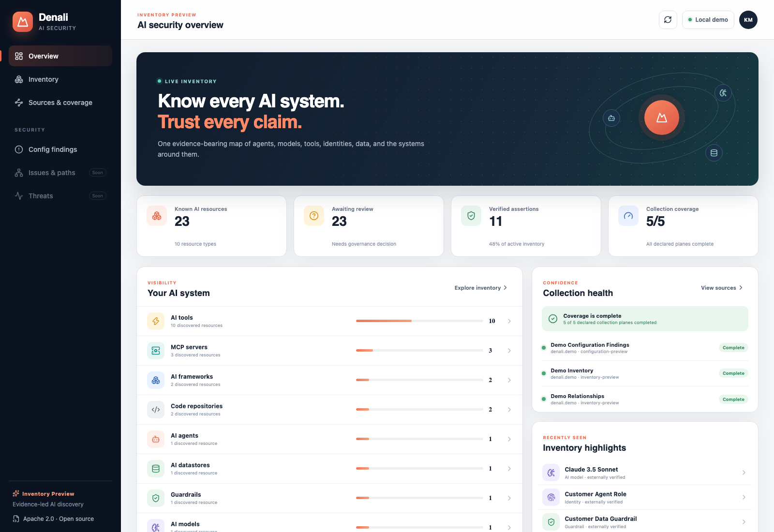This screenshot has width=774, height=532.
Task: Open Config findings in the sidebar
Action: [60, 149]
